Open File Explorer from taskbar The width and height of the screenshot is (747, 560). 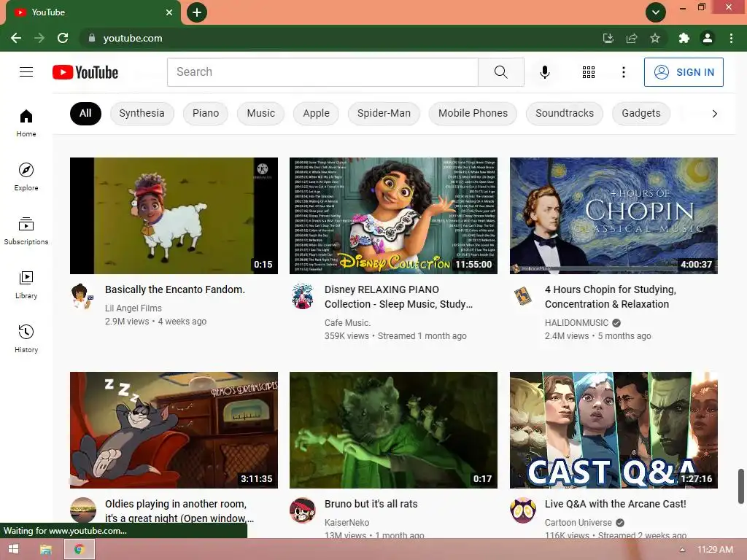click(46, 549)
